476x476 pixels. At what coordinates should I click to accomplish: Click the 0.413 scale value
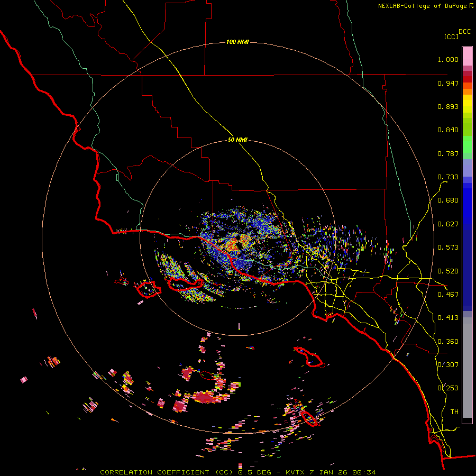[x=448, y=318]
